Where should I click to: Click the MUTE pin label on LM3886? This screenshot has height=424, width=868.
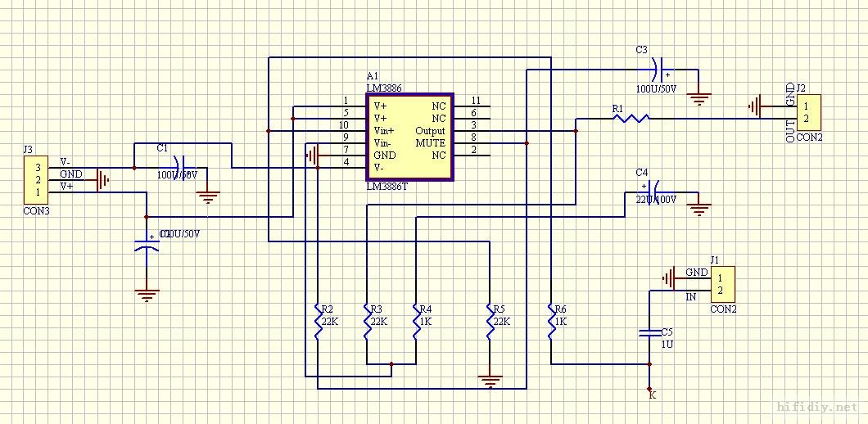[x=431, y=143]
